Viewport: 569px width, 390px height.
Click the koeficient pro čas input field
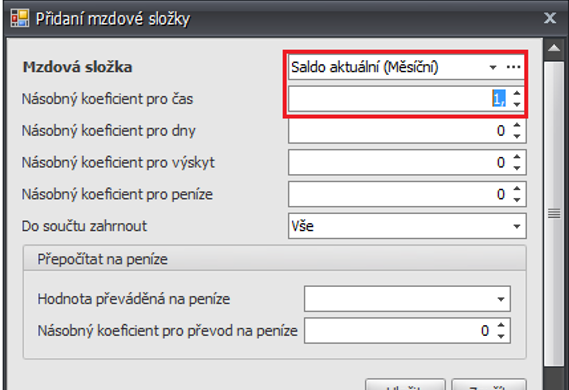tap(400, 99)
